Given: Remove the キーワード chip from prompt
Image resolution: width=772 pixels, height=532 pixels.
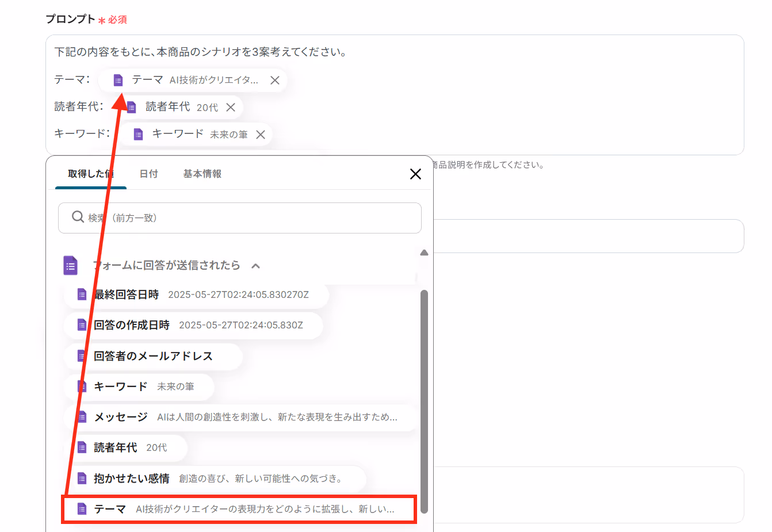Looking at the screenshot, I should [261, 135].
